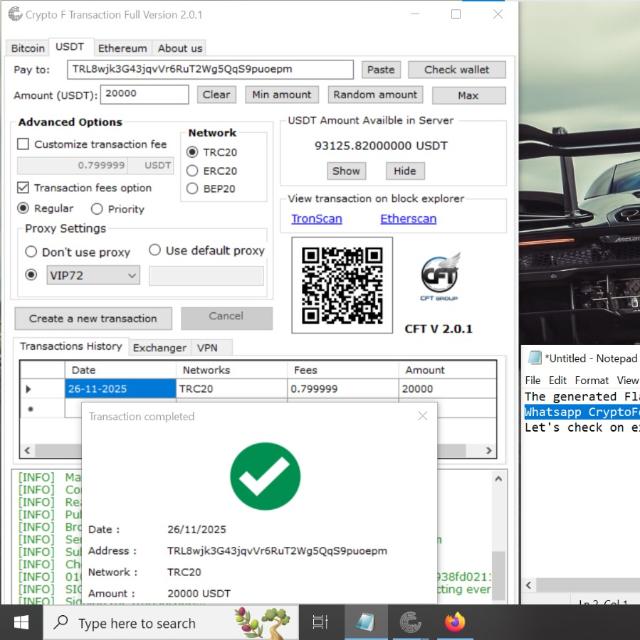Enable Customize transaction fee checkbox
Image resolution: width=640 pixels, height=640 pixels.
pos(24,144)
